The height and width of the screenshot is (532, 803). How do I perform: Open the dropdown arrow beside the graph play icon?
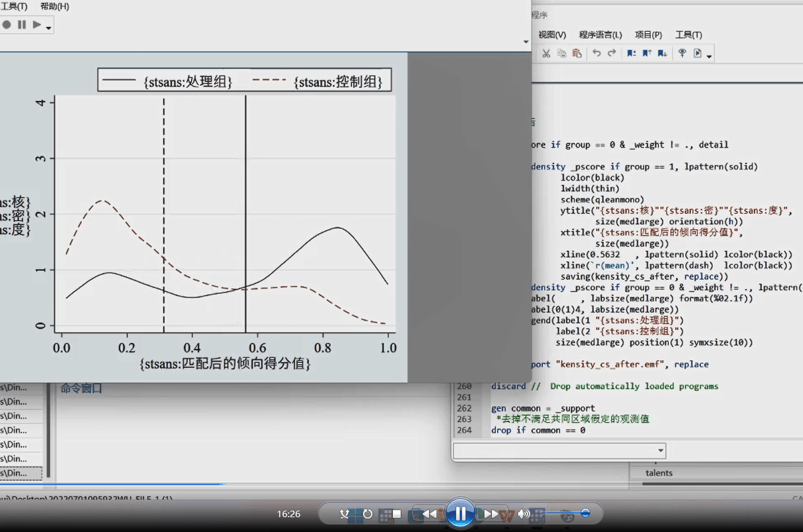click(49, 27)
